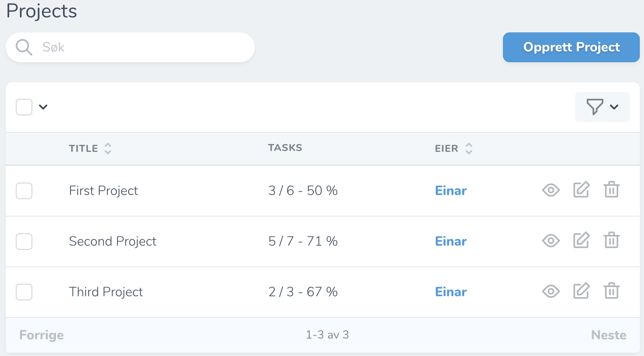The width and height of the screenshot is (644, 356).
Task: Edit the First Project
Action: 581,190
